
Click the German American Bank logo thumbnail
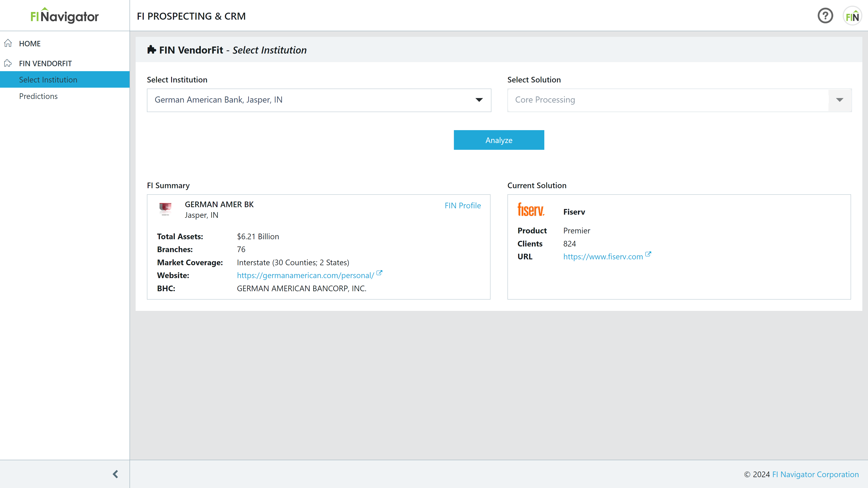[x=165, y=209]
